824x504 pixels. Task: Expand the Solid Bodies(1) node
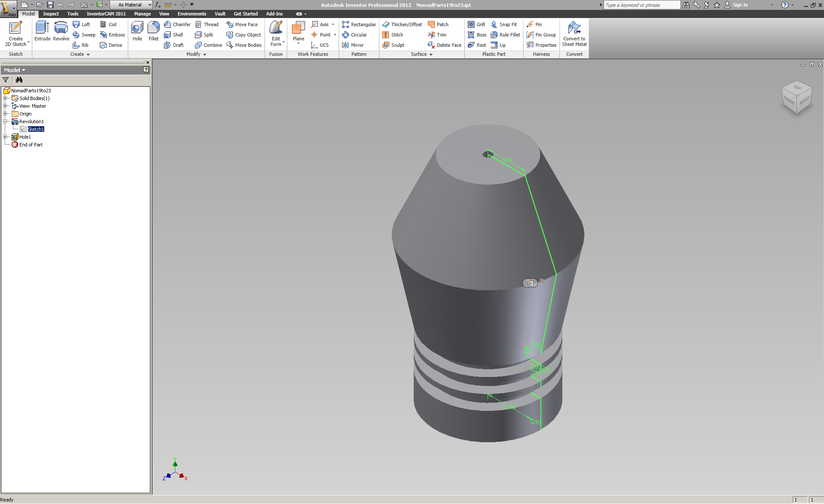[x=5, y=98]
